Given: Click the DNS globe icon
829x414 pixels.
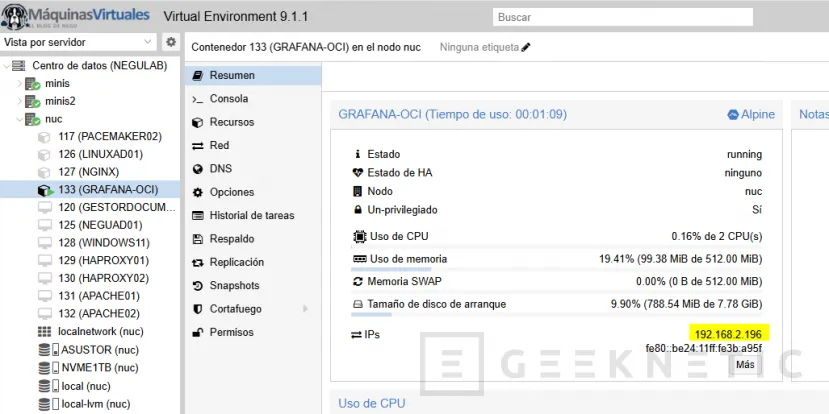Looking at the screenshot, I should pyautogui.click(x=198, y=169).
